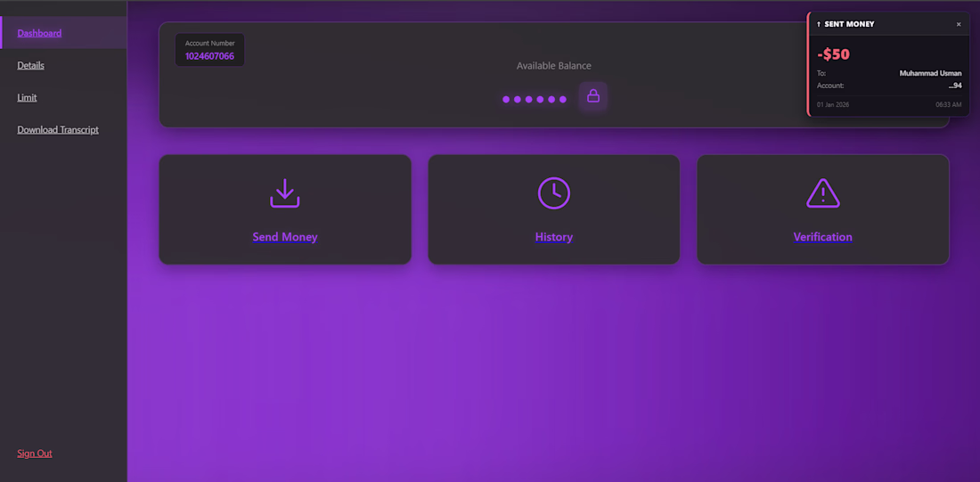Click the 06:33 AM timestamp
Image resolution: width=980 pixels, height=482 pixels.
(949, 104)
